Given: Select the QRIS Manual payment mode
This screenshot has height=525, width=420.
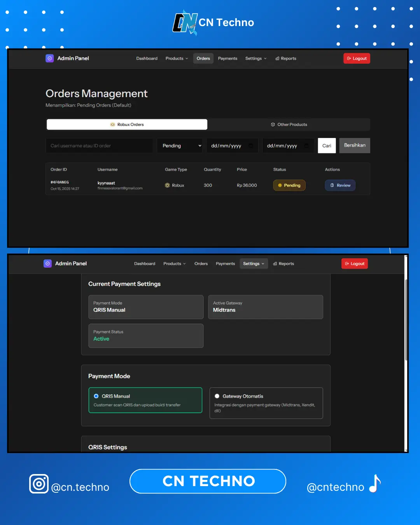Looking at the screenshot, I should [96, 396].
